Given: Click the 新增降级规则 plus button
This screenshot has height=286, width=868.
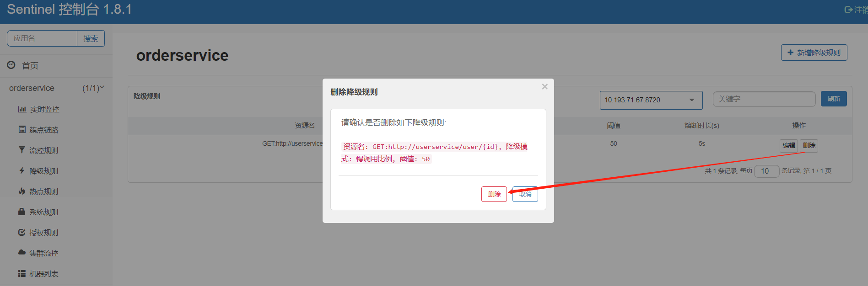Looking at the screenshot, I should click(814, 53).
